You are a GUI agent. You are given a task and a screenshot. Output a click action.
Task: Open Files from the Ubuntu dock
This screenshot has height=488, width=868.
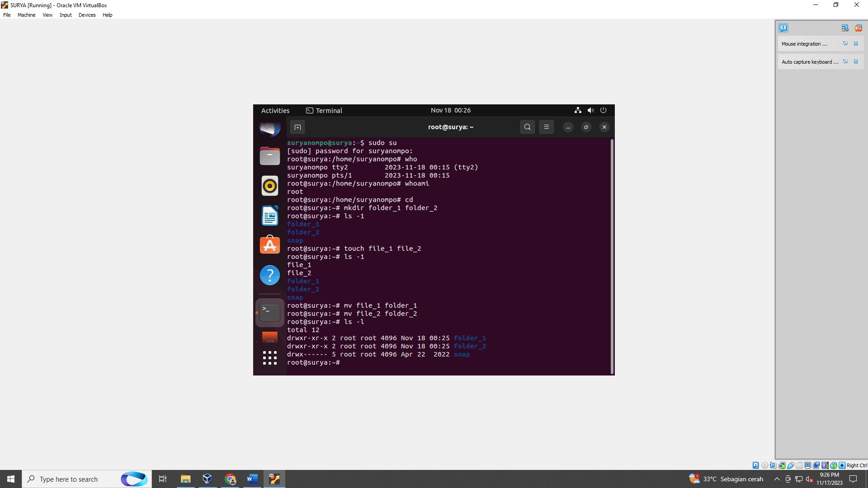pyautogui.click(x=270, y=156)
